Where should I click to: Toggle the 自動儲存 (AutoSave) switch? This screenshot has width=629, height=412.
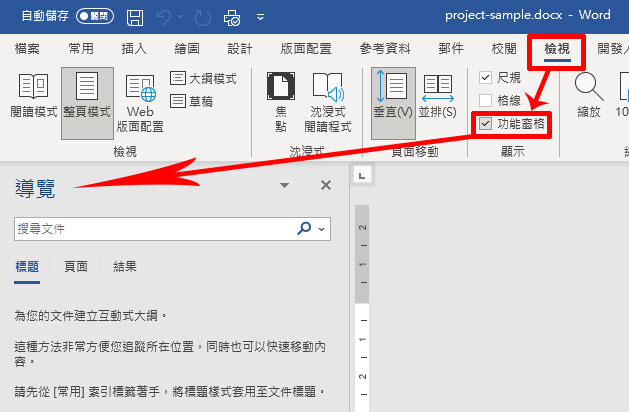(87, 17)
